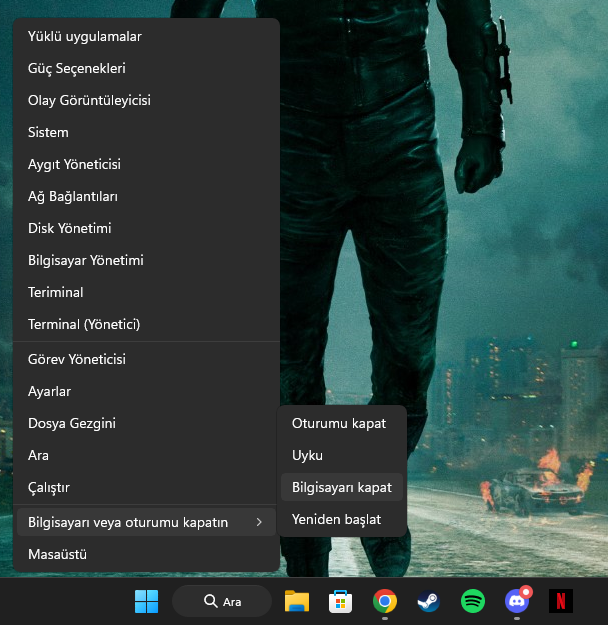Choose Sistem from the menu

tap(146, 132)
